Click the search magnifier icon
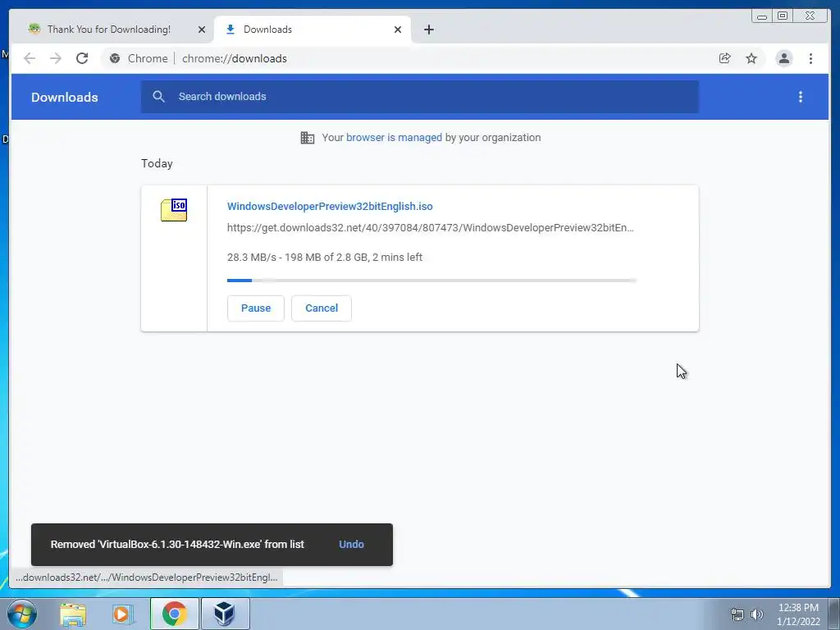 tap(158, 97)
